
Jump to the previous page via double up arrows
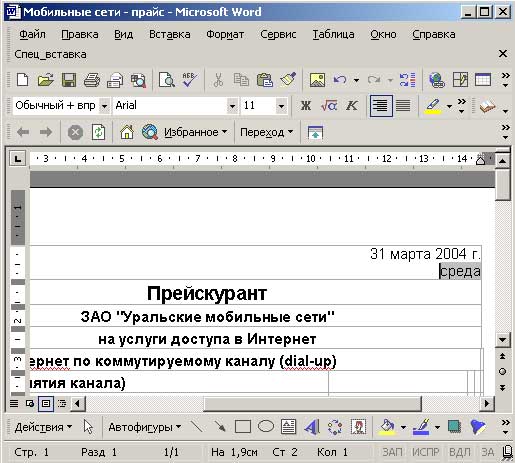(x=502, y=356)
